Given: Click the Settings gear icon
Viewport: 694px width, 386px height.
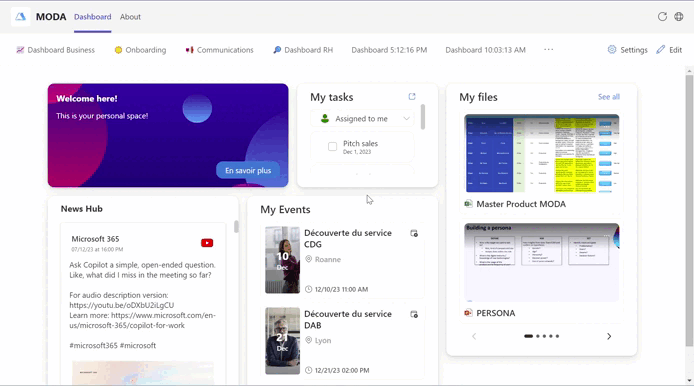Looking at the screenshot, I should (612, 50).
